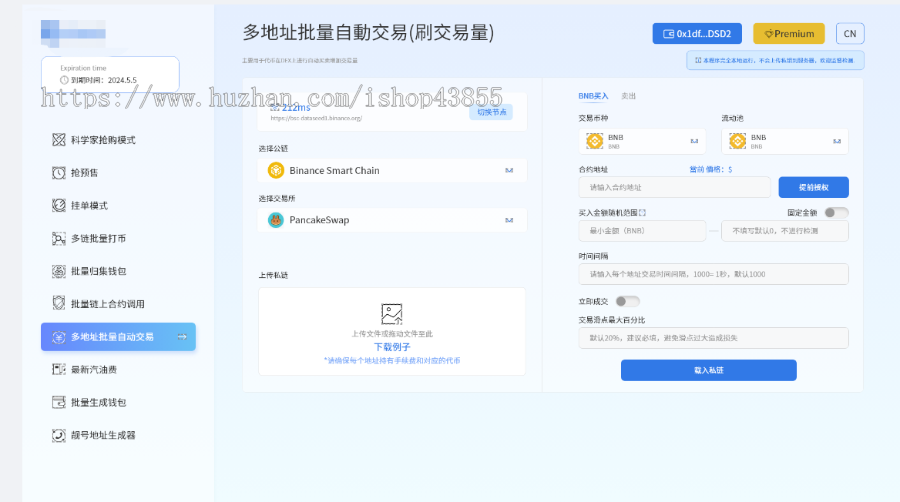Switch to the 卖出 tab
900x502 pixels.
[x=629, y=96]
